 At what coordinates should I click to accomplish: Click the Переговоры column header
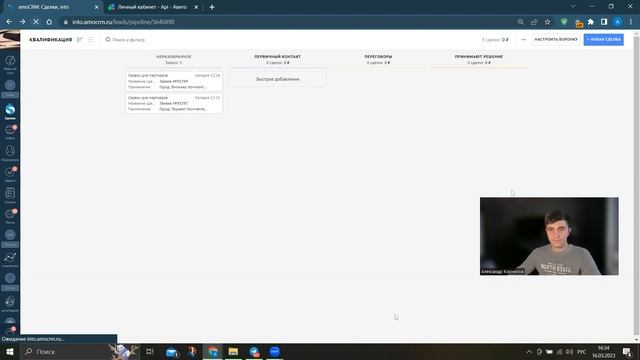[378, 57]
